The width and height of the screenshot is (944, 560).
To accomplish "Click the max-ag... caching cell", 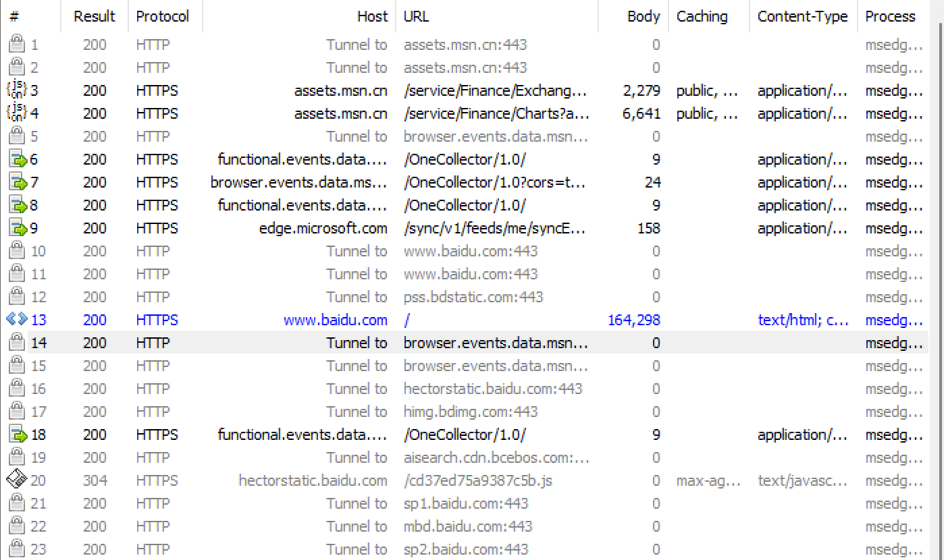I will [x=708, y=481].
